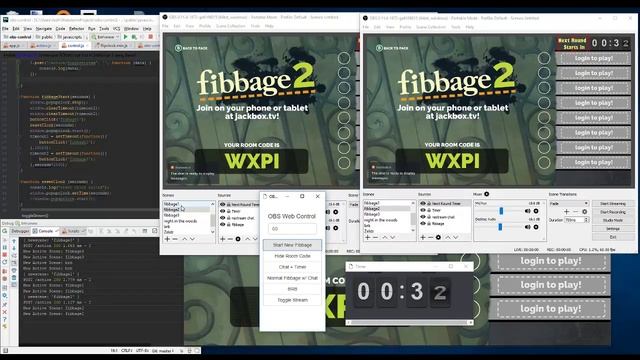The height and width of the screenshot is (360, 640).
Task: Start debugging with the bug icon in the IDE toolbar
Action: (133, 37)
